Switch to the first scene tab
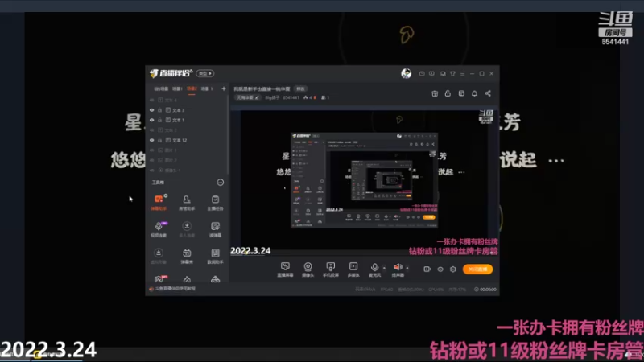This screenshot has height=362, width=644. click(161, 88)
